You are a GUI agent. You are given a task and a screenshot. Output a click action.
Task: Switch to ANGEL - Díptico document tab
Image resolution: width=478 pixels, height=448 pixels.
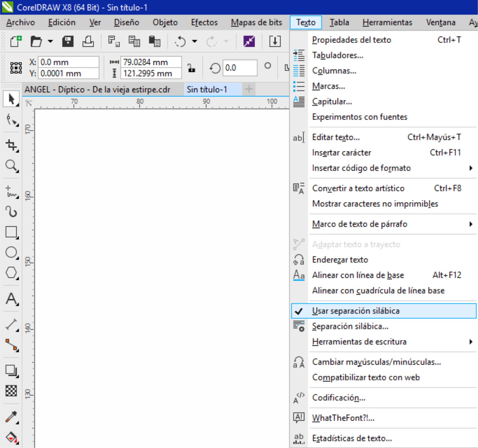97,89
